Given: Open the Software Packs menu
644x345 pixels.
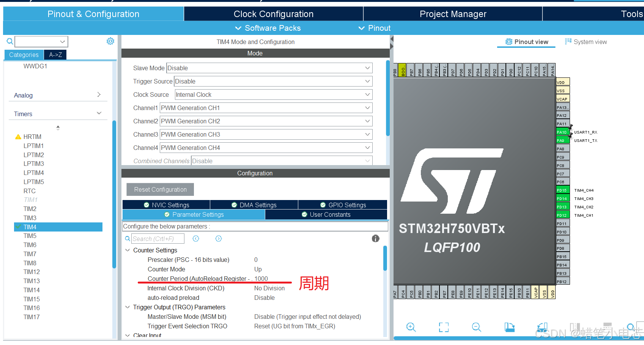Looking at the screenshot, I should (x=268, y=28).
